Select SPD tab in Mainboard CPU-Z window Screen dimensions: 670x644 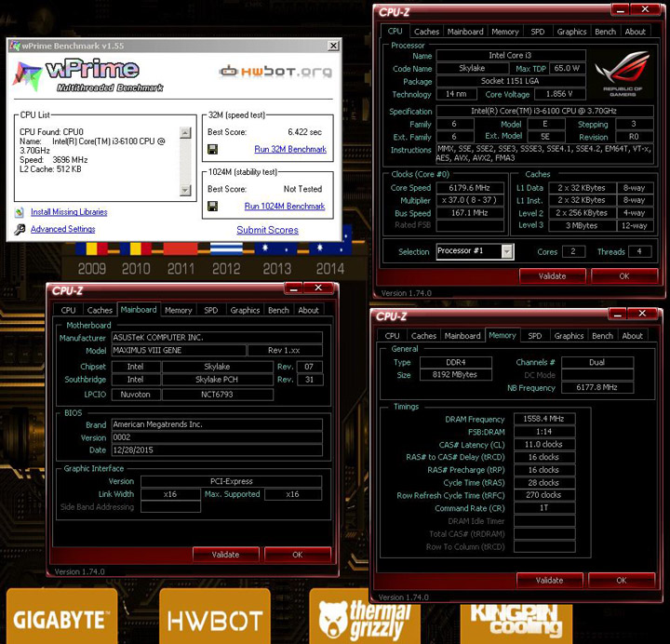[210, 310]
